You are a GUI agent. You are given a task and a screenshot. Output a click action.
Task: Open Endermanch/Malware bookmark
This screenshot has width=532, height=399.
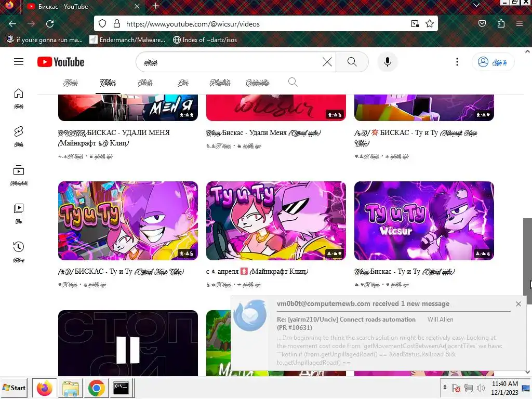(x=127, y=39)
